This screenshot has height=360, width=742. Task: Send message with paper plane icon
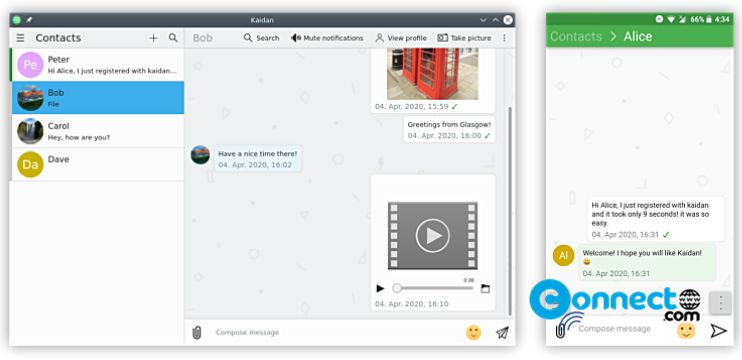pos(502,333)
